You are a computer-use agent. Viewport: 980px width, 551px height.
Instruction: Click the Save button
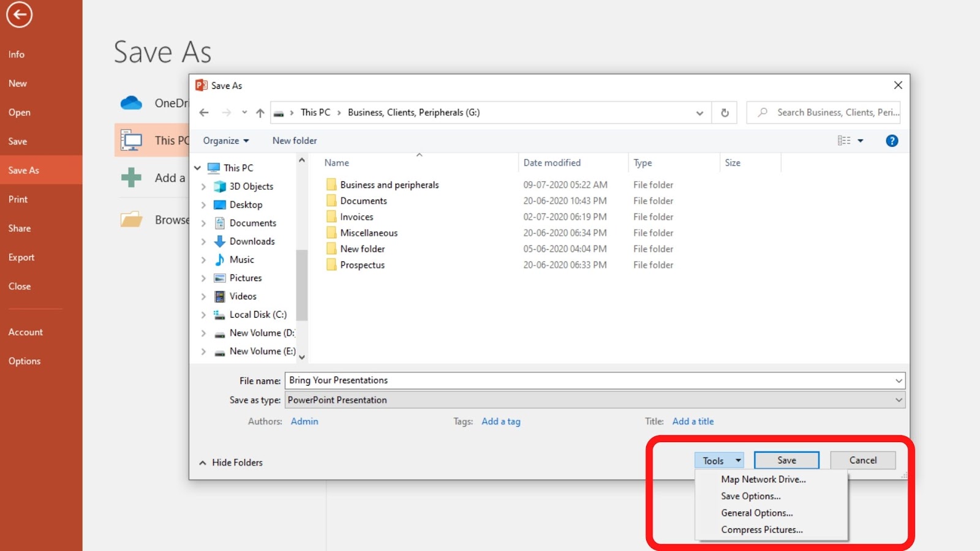[786, 460]
